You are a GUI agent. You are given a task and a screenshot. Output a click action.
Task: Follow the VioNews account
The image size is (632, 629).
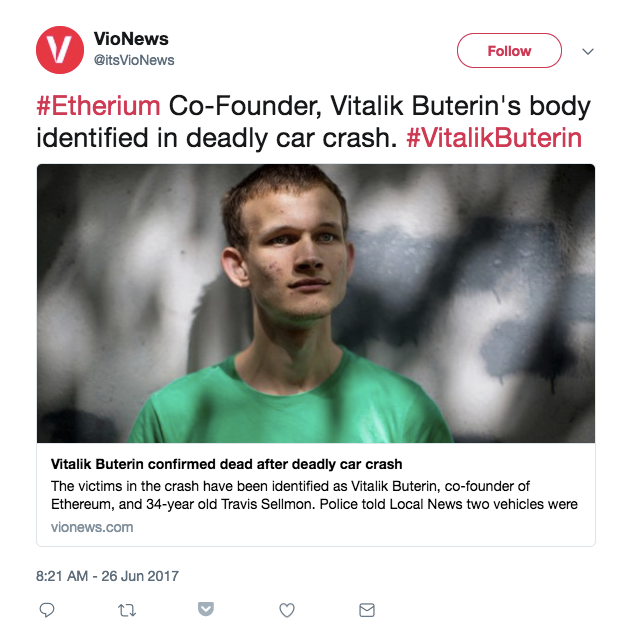click(x=509, y=51)
